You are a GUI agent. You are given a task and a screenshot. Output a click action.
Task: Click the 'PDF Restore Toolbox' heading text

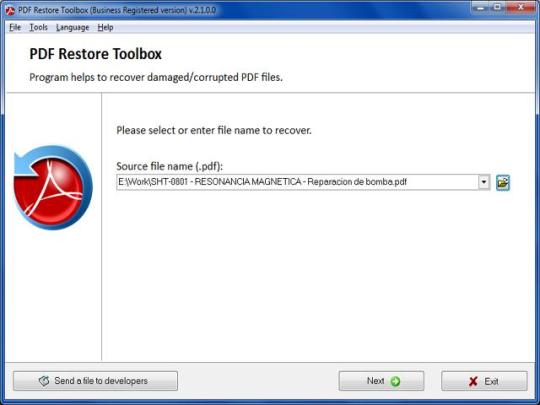point(95,54)
